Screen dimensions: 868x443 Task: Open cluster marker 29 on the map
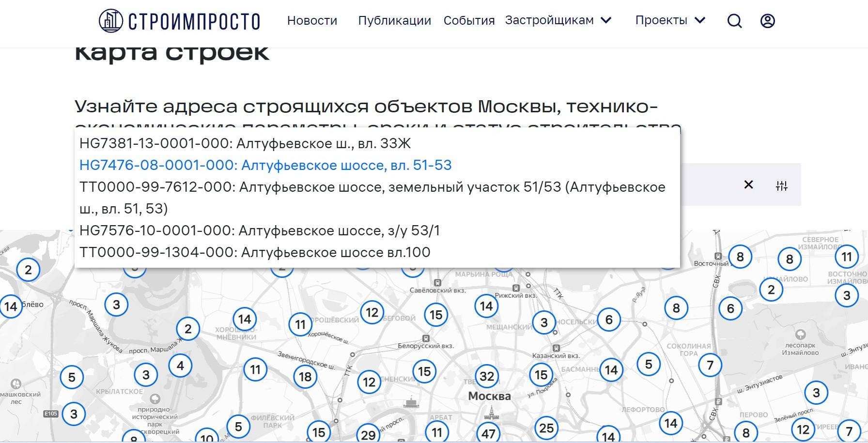click(368, 435)
